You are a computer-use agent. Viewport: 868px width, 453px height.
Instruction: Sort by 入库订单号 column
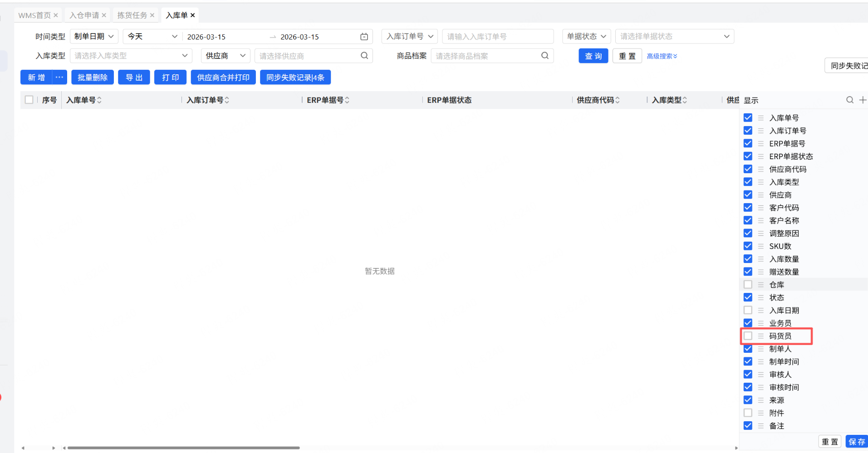[x=227, y=100]
